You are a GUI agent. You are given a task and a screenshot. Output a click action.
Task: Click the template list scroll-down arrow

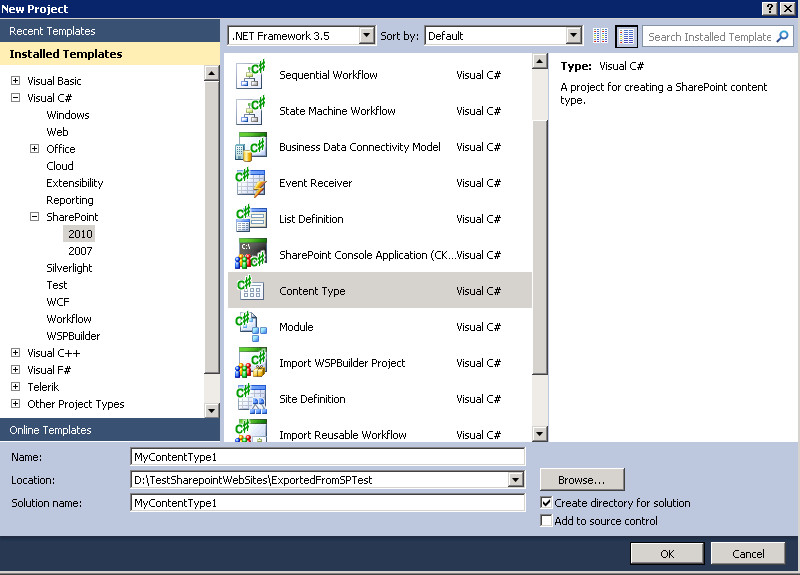pyautogui.click(x=539, y=434)
